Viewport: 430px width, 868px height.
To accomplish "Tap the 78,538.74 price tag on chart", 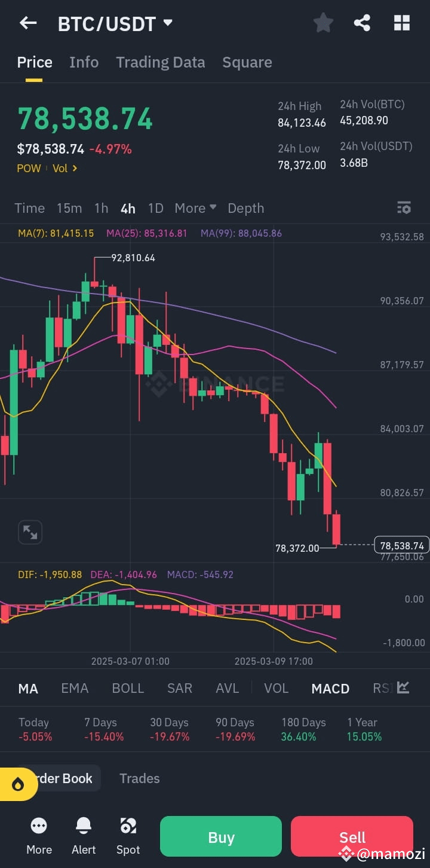I will (401, 545).
